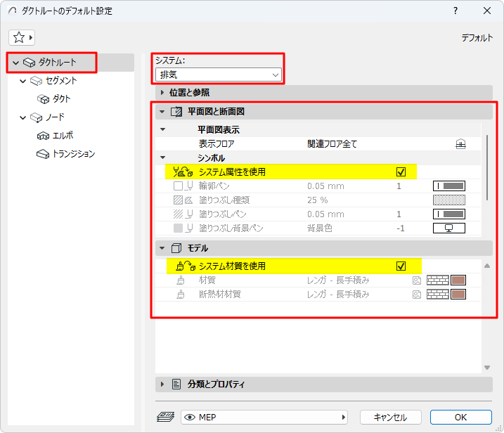Click the 材質 brown color swatch
504x433 pixels.
point(458,280)
